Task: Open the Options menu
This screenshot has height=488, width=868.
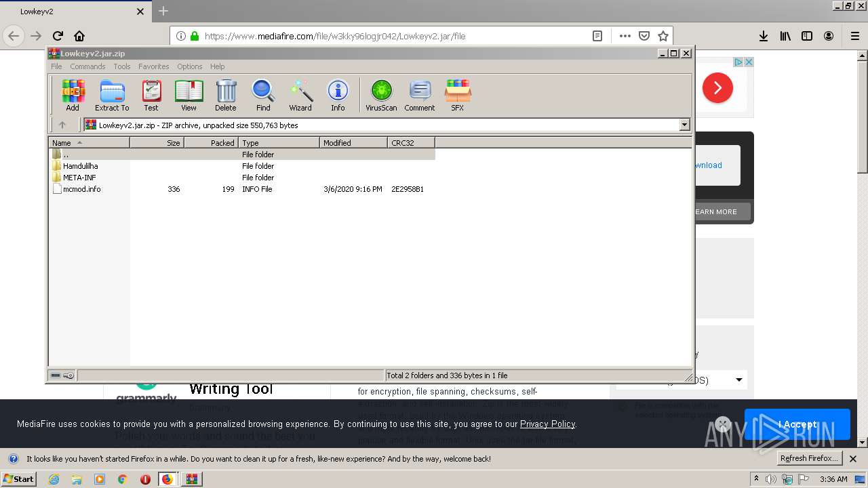Action: [x=190, y=66]
